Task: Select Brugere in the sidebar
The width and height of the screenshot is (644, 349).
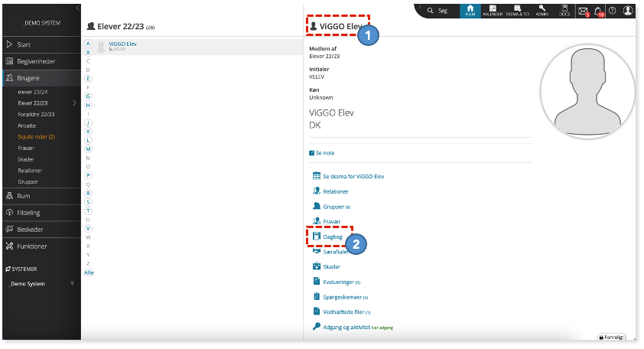Action: (x=41, y=78)
